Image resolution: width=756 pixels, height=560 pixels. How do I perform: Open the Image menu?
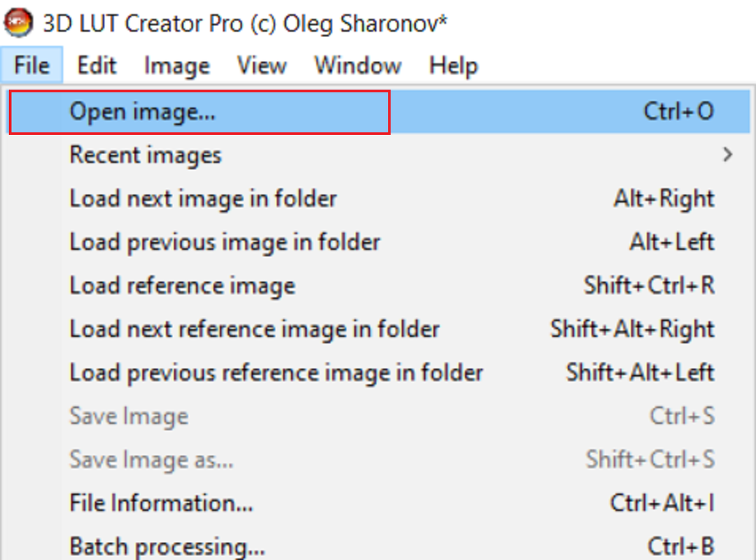[177, 65]
